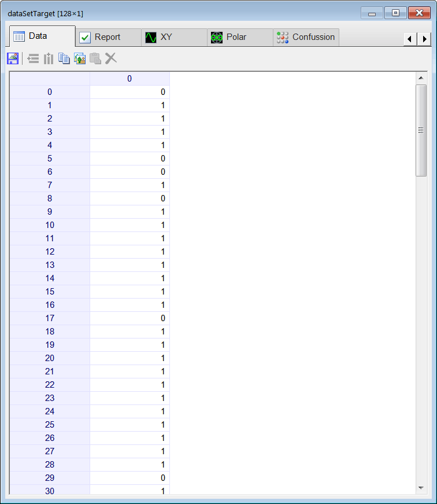Click the value cell in row 7
This screenshot has width=437, height=504.
129,185
